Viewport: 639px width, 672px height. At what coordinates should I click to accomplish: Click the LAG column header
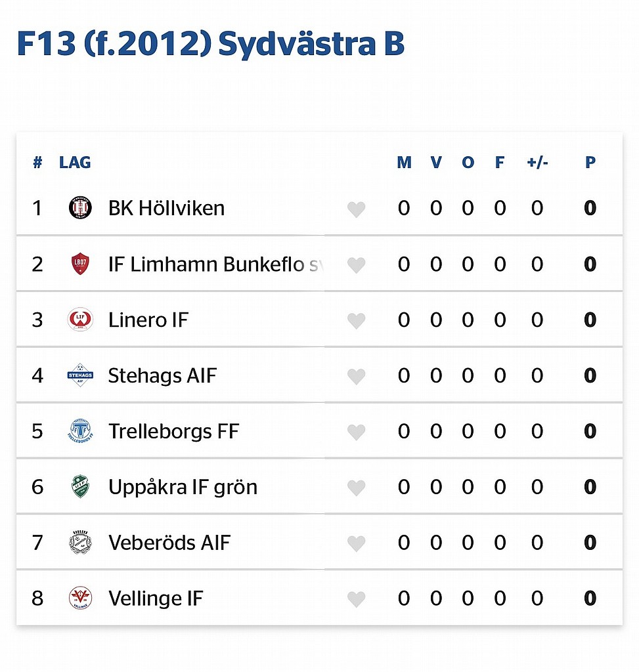[75, 163]
